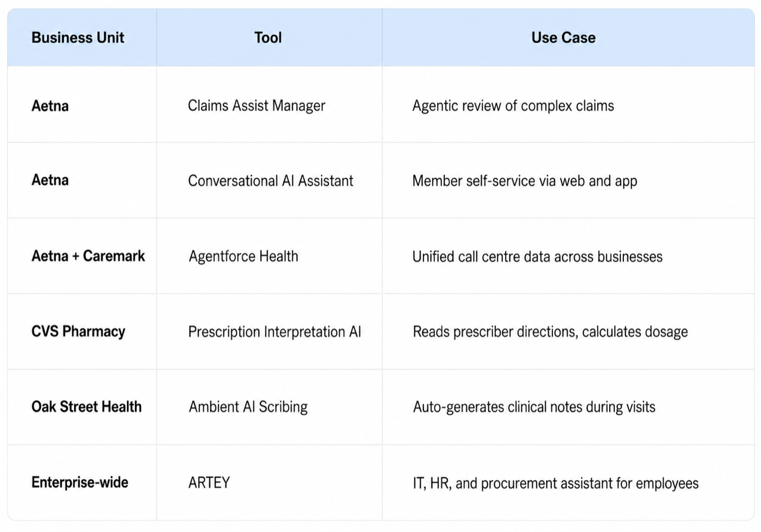Click the Oak Street Health row label
761x532 pixels.
[x=86, y=407]
